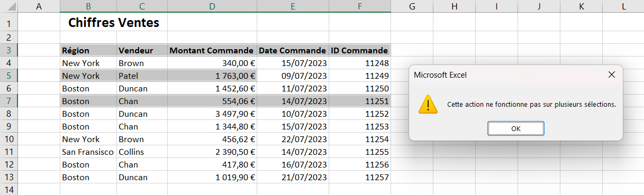Click the 'Vendeur' header cell
Screen dimensions: 644x195
coord(142,50)
